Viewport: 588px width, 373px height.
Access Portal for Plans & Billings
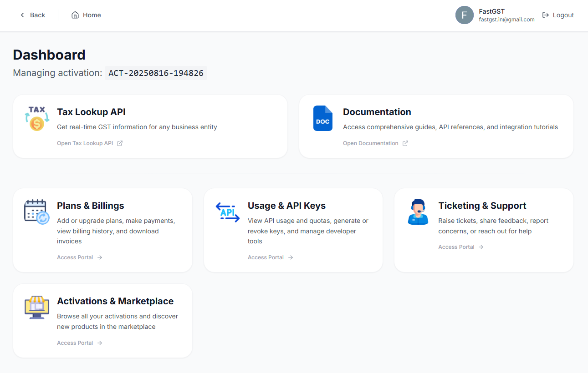coord(80,257)
